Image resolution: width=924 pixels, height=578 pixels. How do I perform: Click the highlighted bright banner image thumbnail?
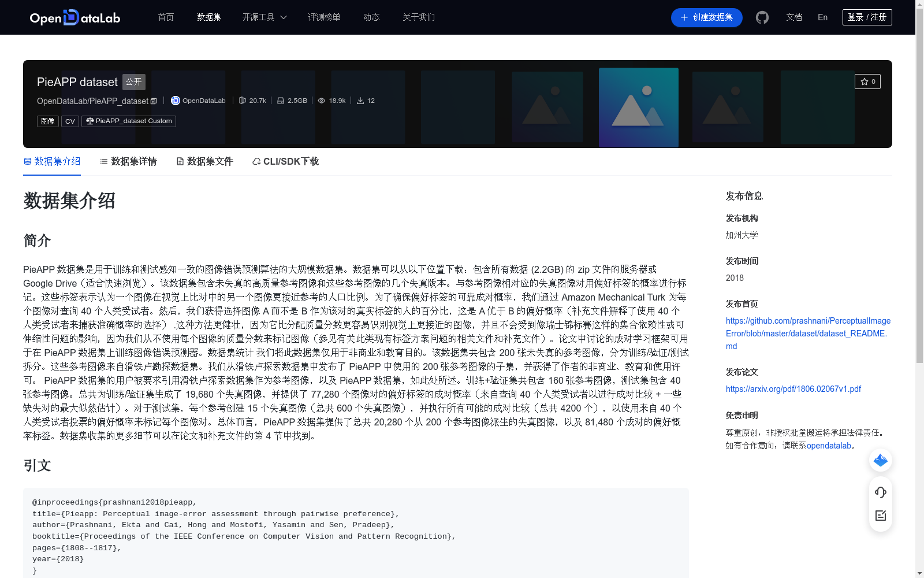(x=639, y=108)
